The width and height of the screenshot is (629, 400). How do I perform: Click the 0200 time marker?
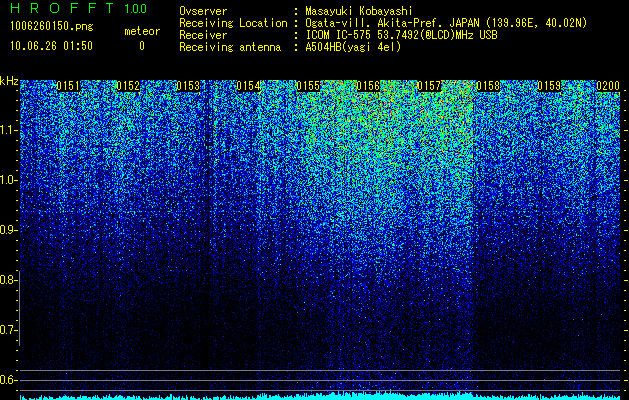608,86
